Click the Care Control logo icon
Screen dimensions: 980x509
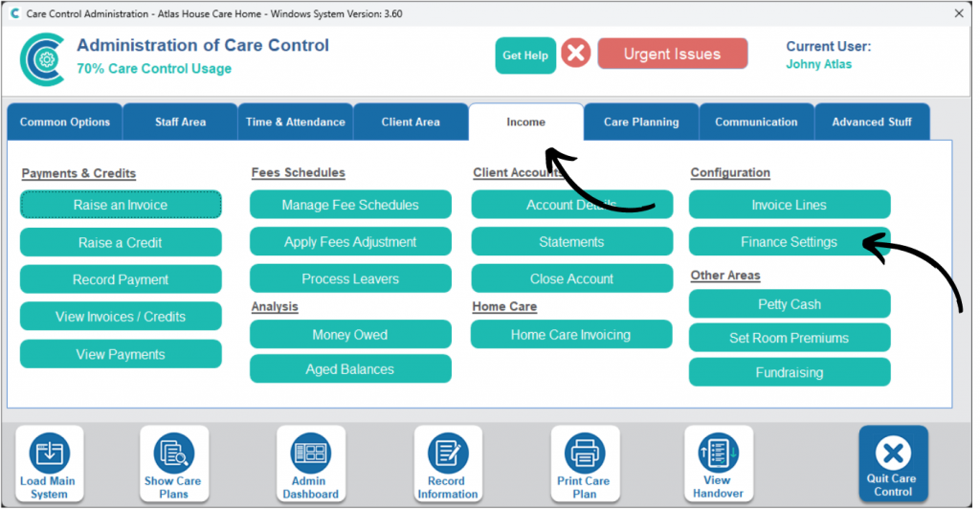(42, 59)
